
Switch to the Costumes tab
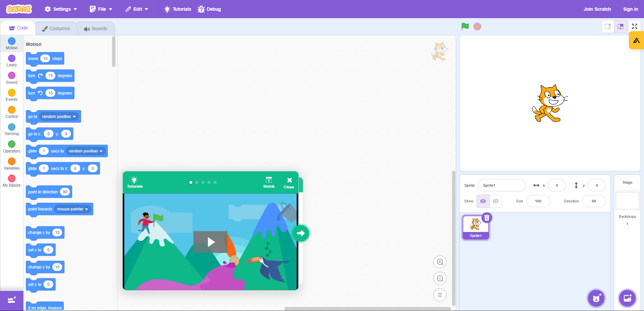pos(56,29)
